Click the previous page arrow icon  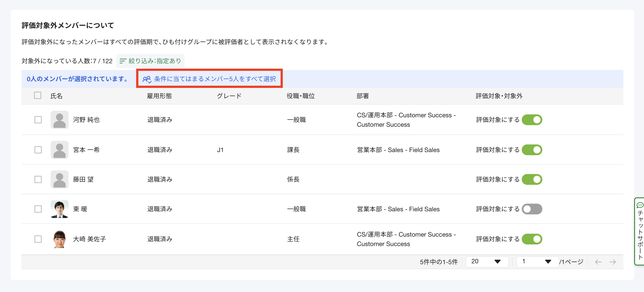[x=598, y=262]
